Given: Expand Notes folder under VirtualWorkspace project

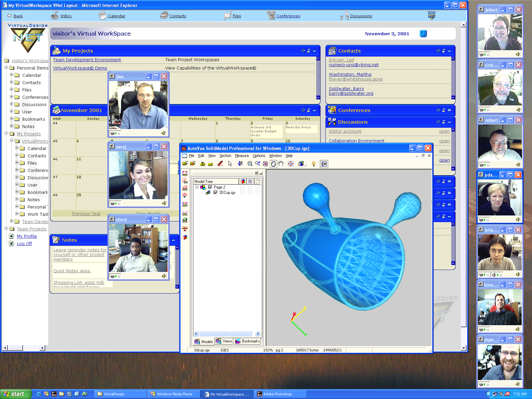Looking at the screenshot, I should [x=17, y=199].
